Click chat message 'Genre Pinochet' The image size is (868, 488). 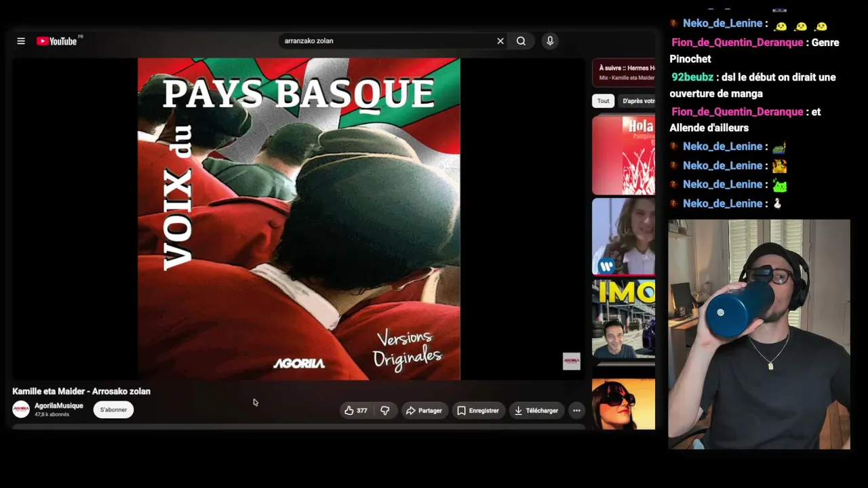click(754, 51)
